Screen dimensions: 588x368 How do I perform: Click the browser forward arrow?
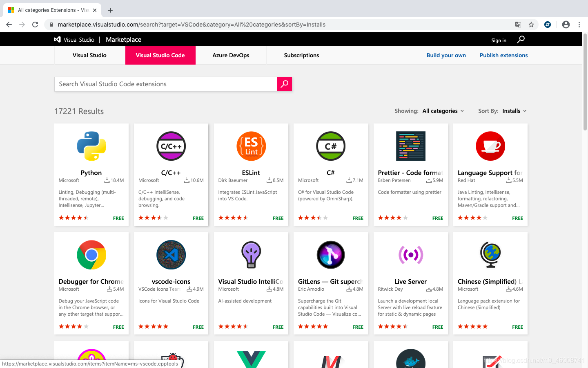[x=22, y=25]
